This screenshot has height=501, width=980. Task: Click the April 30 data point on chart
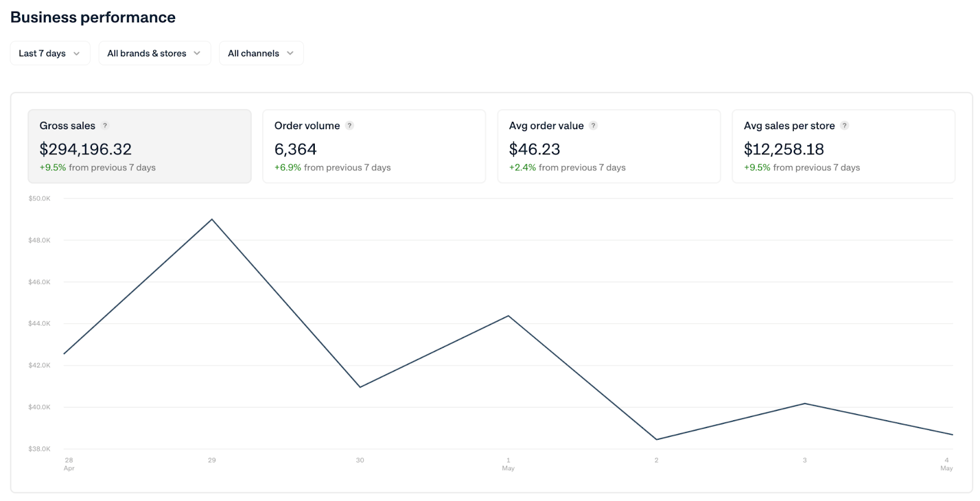tap(360, 387)
